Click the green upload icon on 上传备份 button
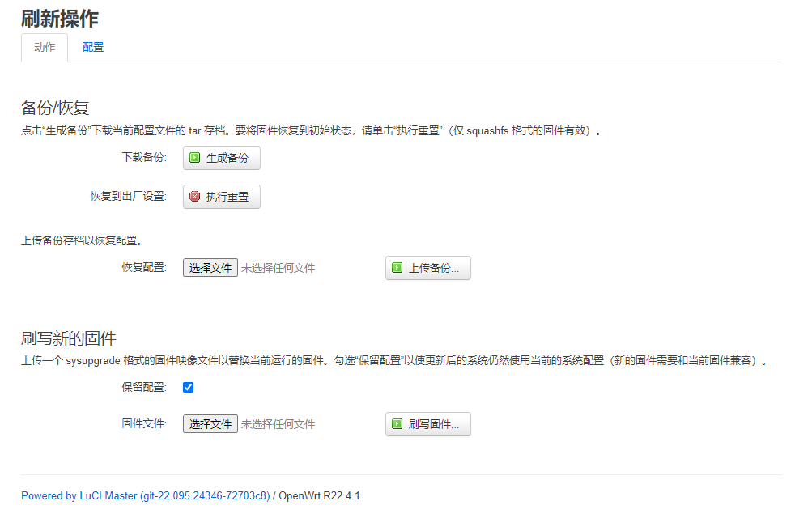The width and height of the screenshot is (812, 514). coord(396,268)
